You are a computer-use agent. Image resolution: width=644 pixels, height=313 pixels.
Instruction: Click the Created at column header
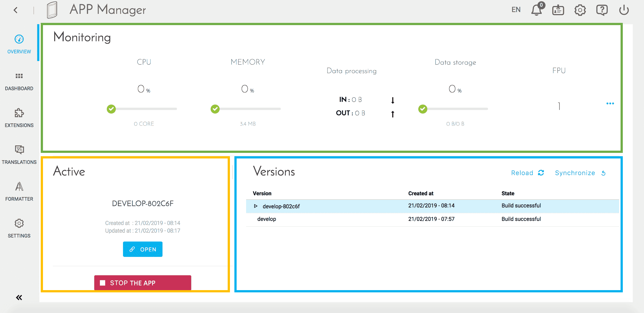(x=421, y=193)
